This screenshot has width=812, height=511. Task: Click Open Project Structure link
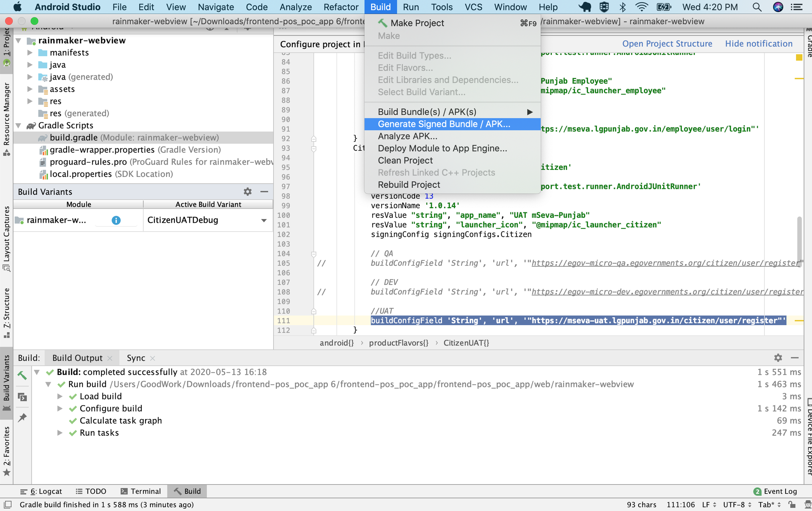pos(667,44)
